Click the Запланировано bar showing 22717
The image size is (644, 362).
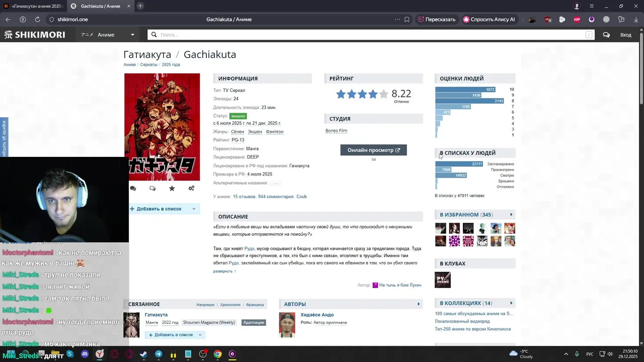pos(459,164)
